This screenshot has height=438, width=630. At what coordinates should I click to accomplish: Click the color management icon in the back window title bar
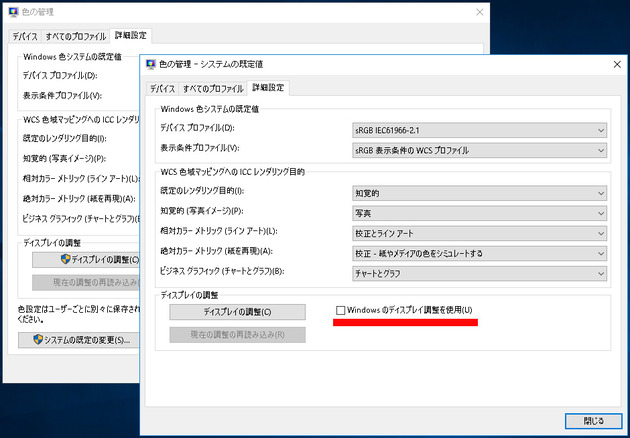[13, 12]
